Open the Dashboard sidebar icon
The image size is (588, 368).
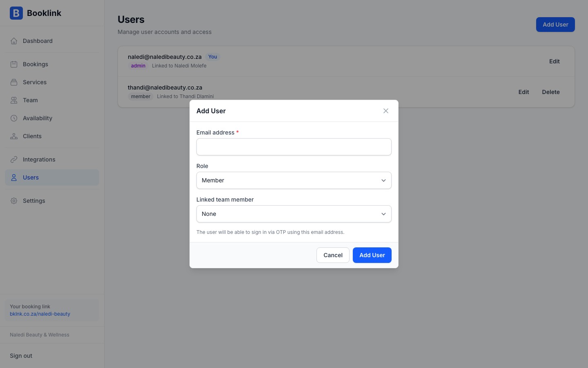point(14,41)
